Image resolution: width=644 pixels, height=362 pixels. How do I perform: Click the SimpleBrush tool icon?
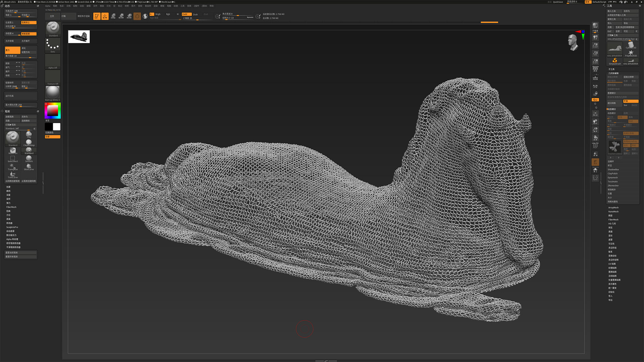coord(615,61)
